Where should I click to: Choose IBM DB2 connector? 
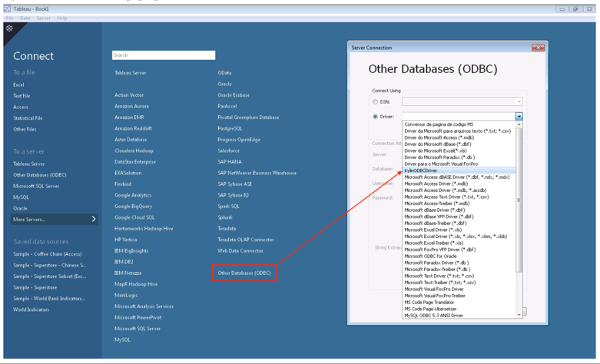(124, 262)
